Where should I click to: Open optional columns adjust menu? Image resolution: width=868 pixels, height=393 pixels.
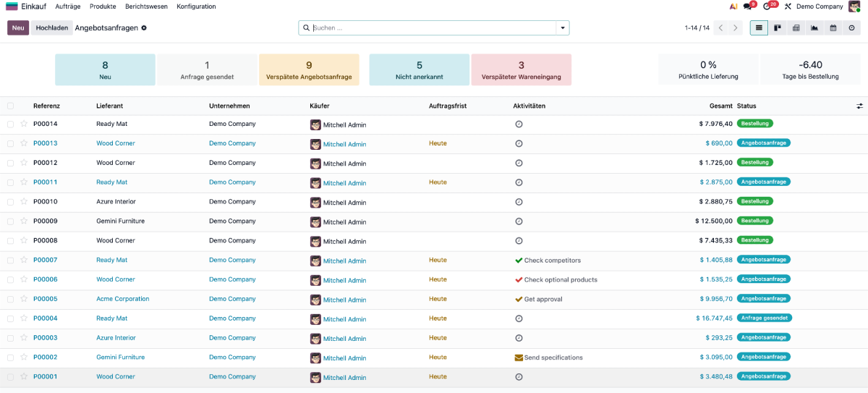(859, 106)
